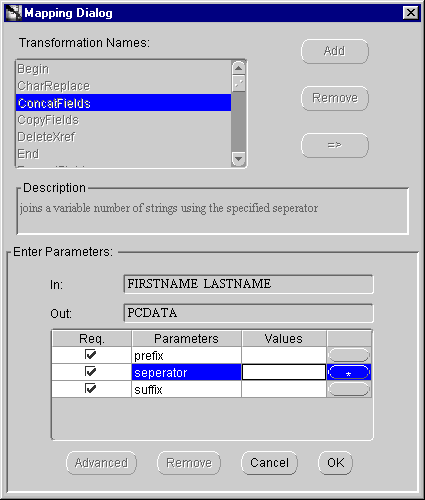
Task: Click the transformation list scrollbar thumb
Action: pyautogui.click(x=238, y=83)
